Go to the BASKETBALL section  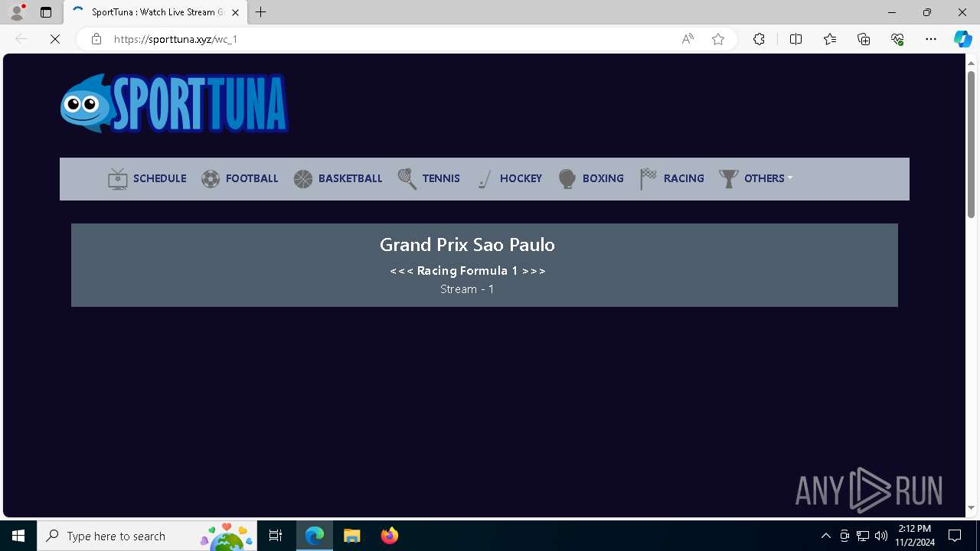350,178
